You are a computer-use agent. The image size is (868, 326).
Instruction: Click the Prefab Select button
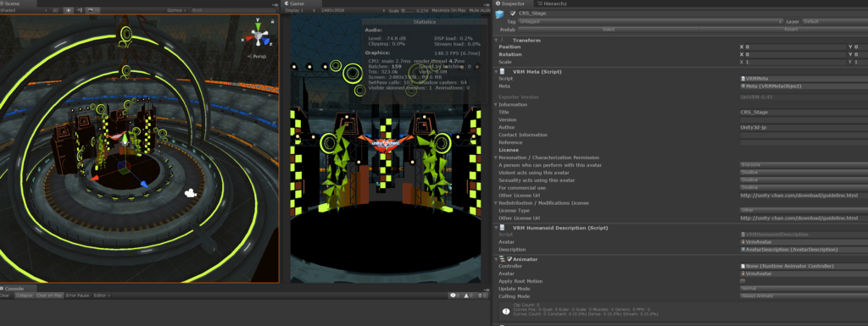click(x=609, y=30)
